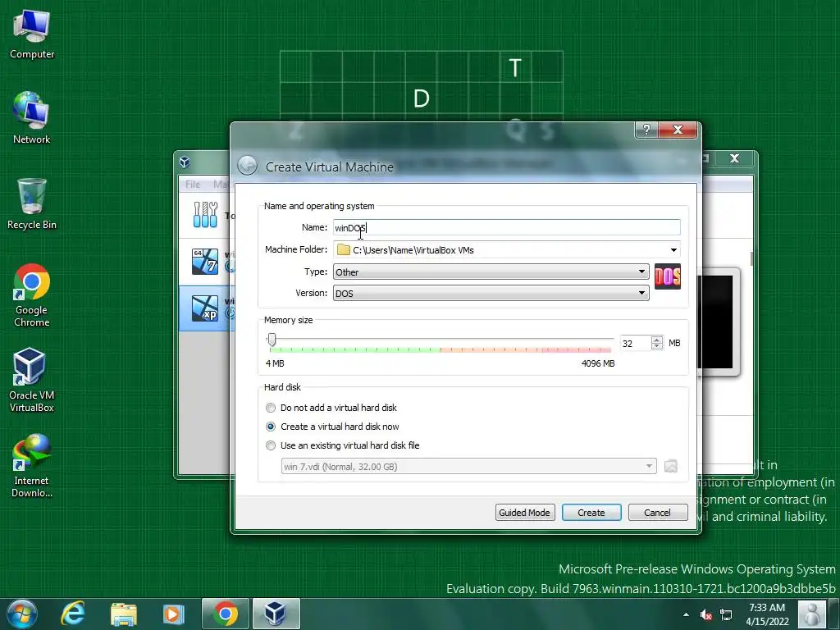This screenshot has width=840, height=630.
Task: Increase memory size with the spinner up arrow
Action: (657, 339)
